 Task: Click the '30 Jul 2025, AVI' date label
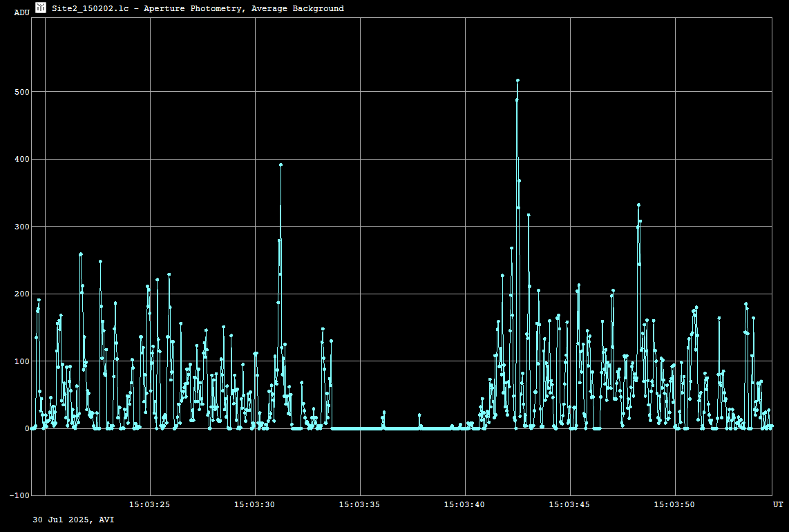tap(73, 519)
